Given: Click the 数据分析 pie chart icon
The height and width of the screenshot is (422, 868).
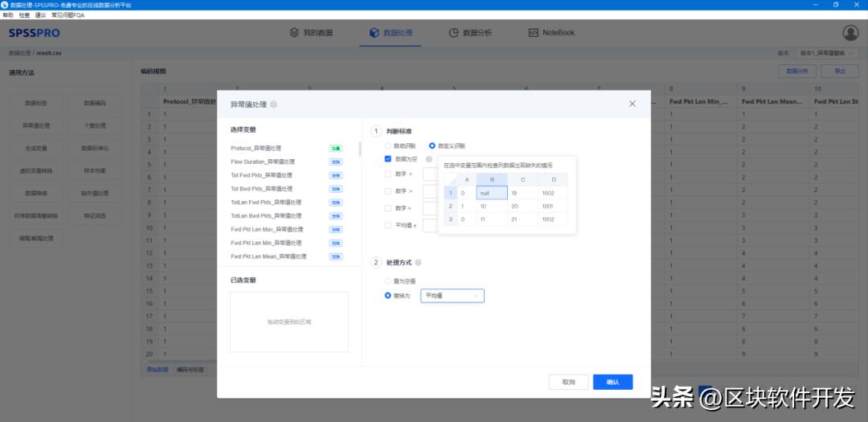Looking at the screenshot, I should coord(454,33).
